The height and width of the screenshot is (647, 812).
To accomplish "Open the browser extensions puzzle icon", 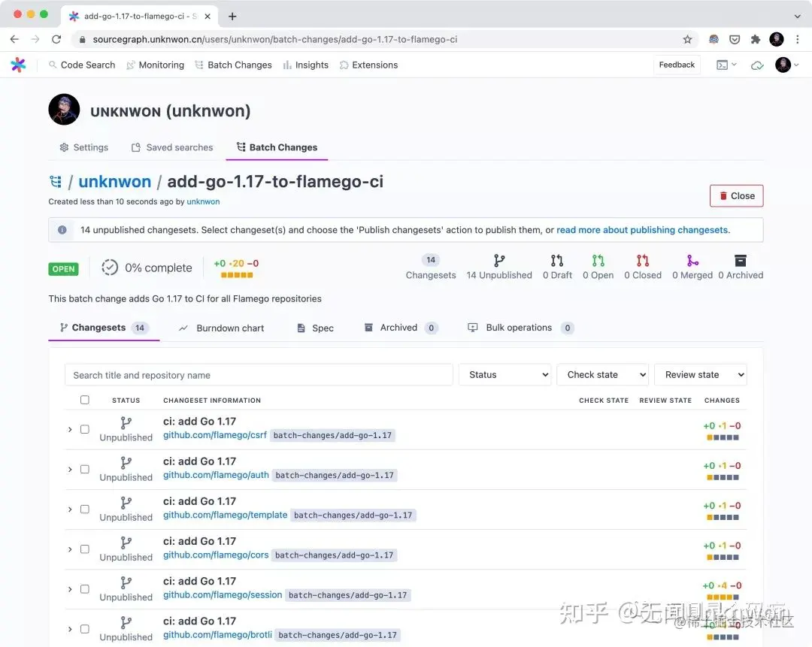I will [x=756, y=39].
